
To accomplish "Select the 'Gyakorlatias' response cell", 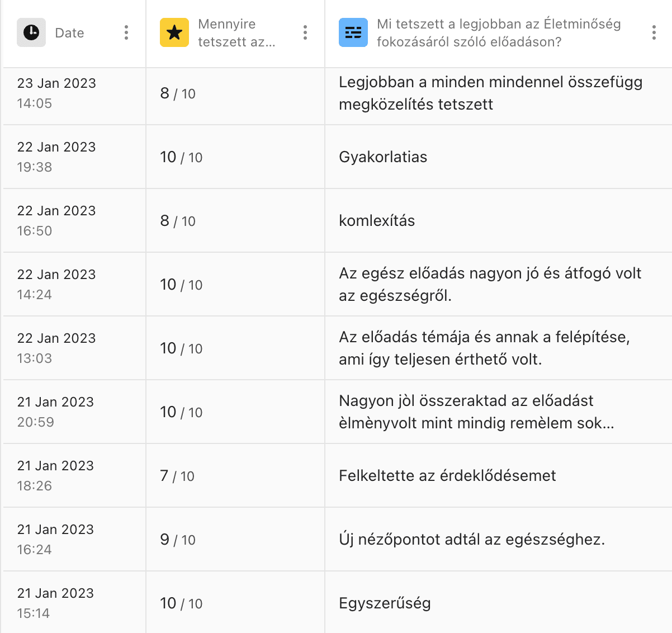I will (498, 157).
